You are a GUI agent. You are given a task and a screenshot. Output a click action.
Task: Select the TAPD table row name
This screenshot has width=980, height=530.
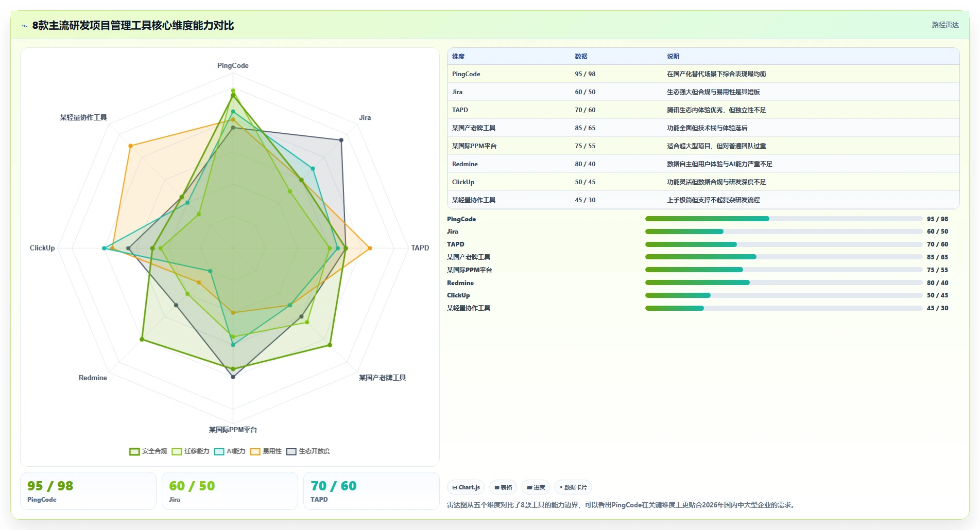pos(460,110)
